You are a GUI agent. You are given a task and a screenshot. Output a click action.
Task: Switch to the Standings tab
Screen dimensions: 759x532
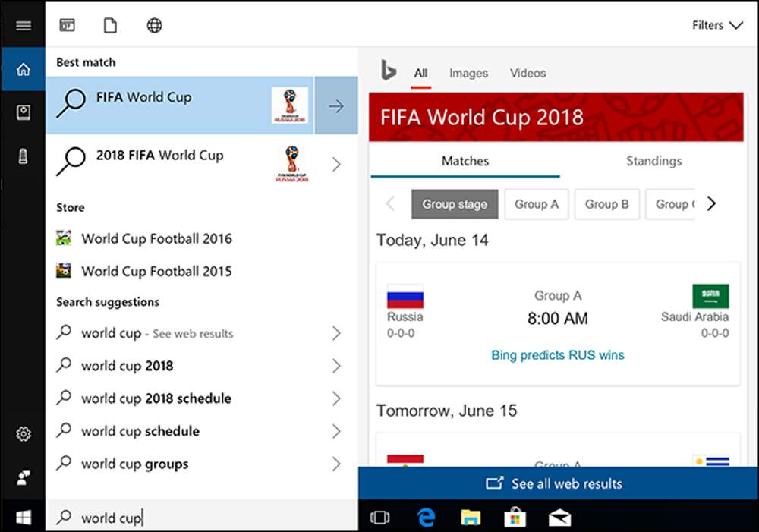[x=653, y=161]
